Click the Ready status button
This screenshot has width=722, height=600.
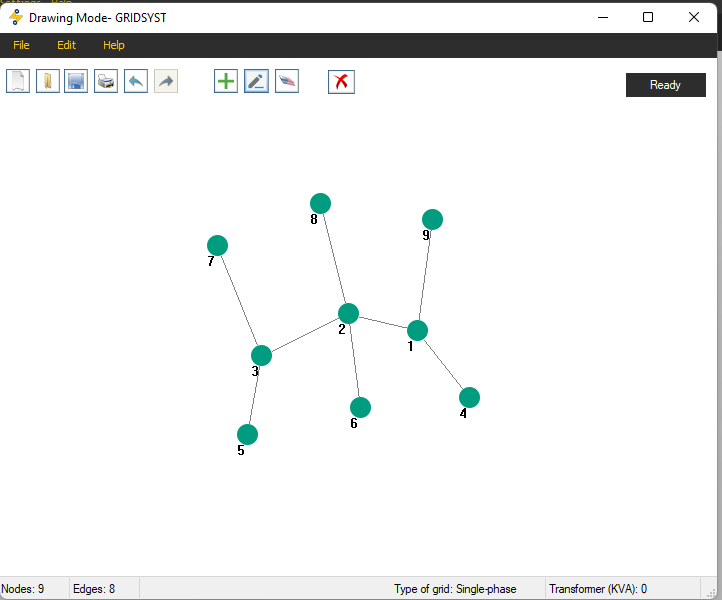pyautogui.click(x=665, y=85)
